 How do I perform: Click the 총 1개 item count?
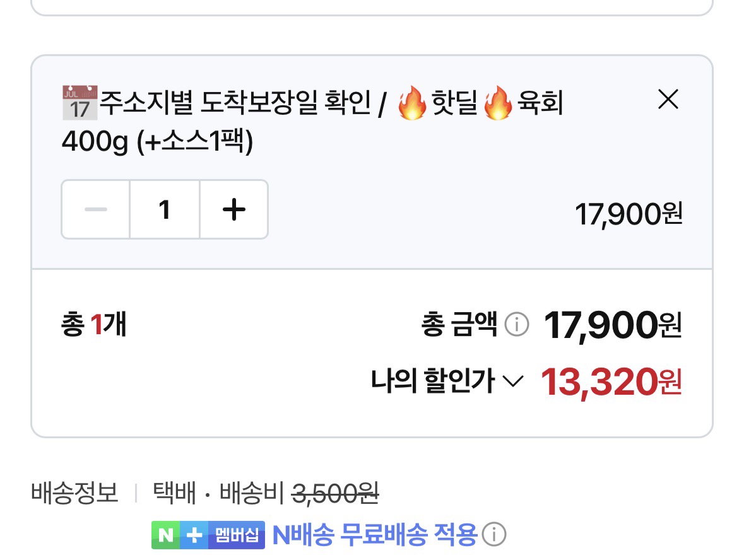[x=94, y=324]
